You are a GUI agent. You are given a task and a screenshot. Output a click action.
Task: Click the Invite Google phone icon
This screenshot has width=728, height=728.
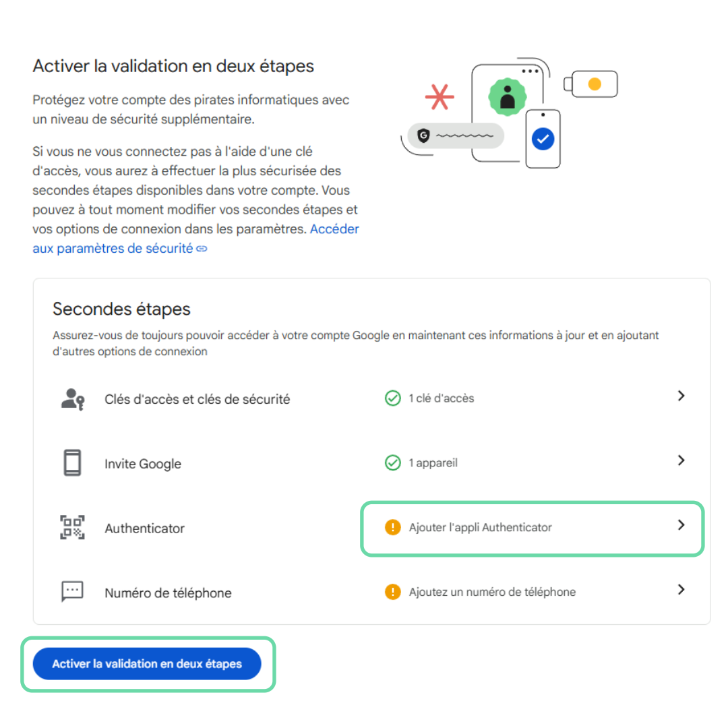point(72,462)
